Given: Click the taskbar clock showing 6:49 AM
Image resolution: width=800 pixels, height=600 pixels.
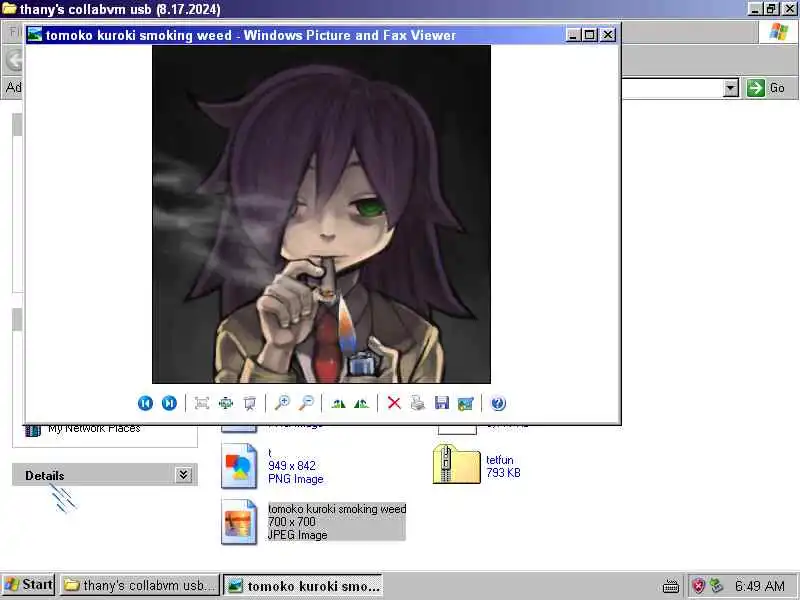Looking at the screenshot, I should [x=760, y=586].
